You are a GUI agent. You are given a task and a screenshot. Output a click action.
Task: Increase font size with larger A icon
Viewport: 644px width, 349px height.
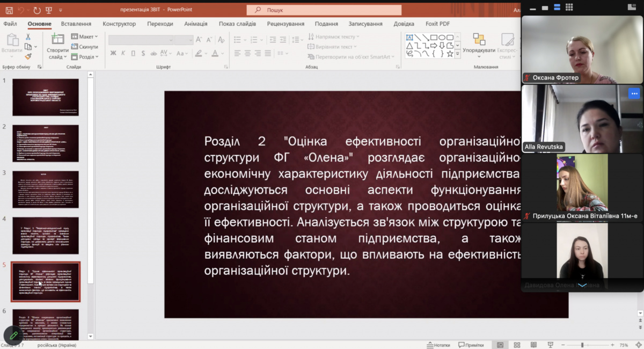tap(199, 40)
